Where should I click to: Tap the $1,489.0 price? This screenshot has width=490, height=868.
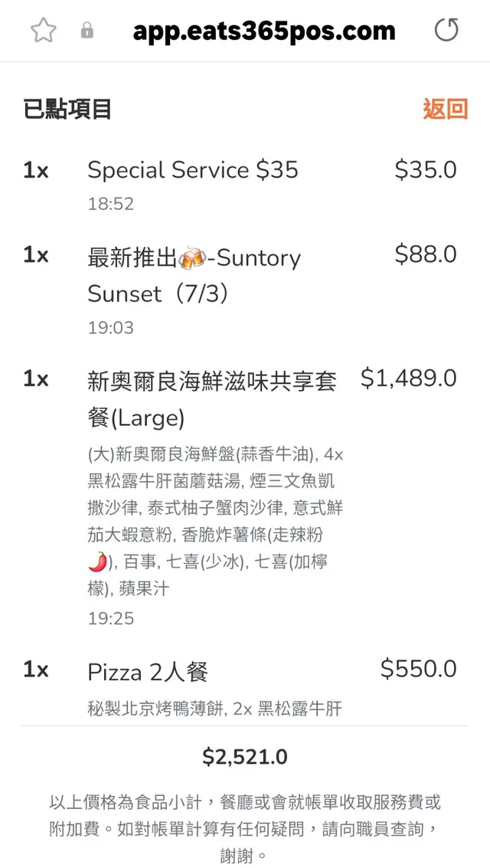tap(408, 378)
